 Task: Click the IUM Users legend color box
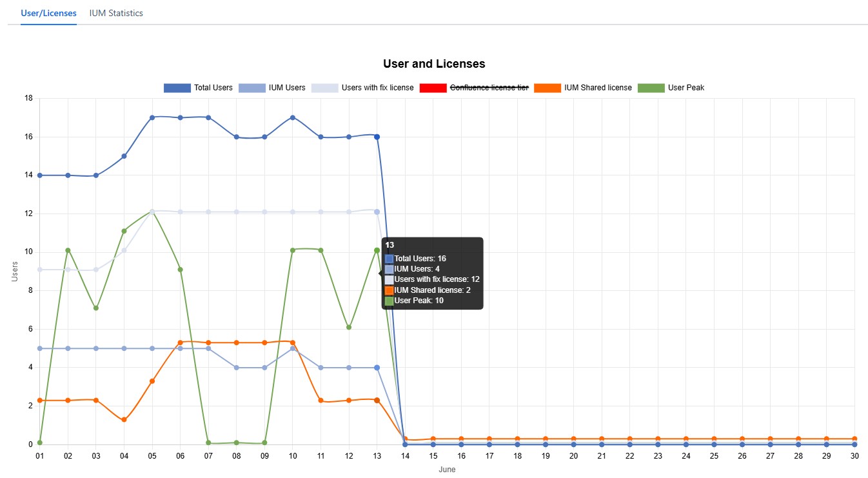pyautogui.click(x=252, y=88)
